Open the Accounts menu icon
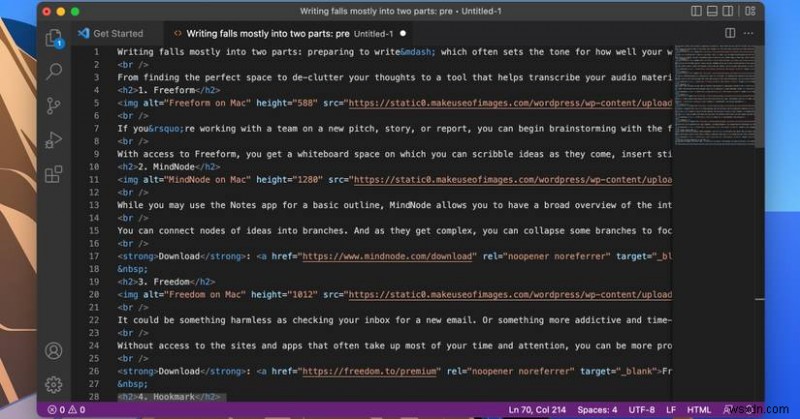This screenshot has width=800, height=419. click(x=54, y=351)
